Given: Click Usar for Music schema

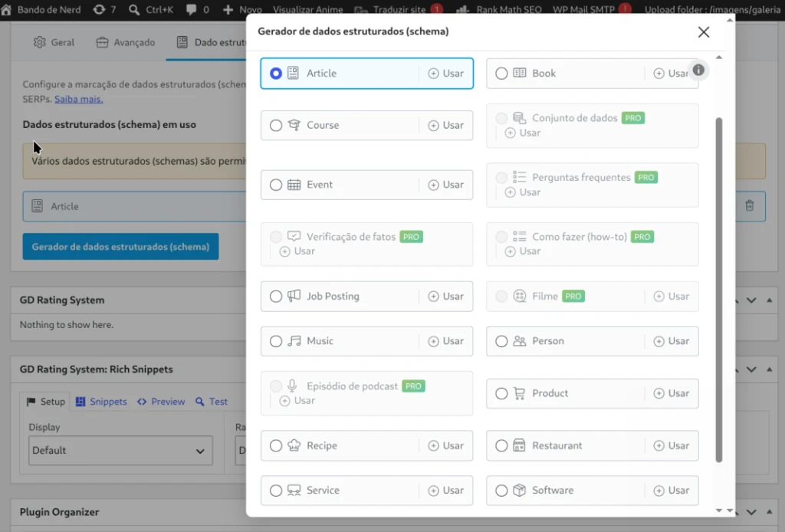Looking at the screenshot, I should tap(446, 341).
